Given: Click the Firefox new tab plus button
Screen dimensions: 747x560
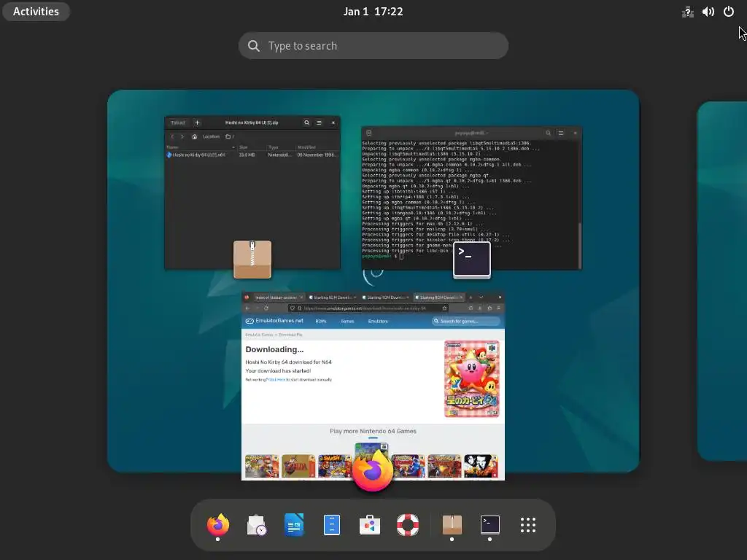Looking at the screenshot, I should [471, 297].
